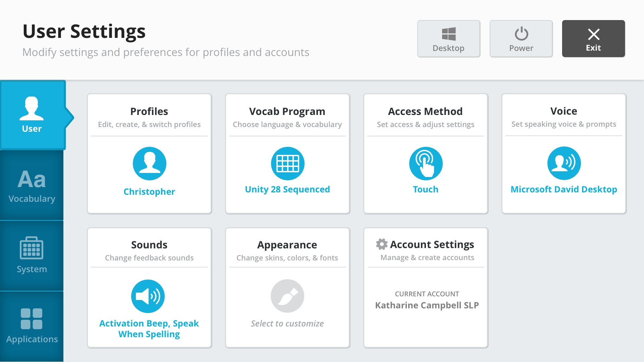Click the Voice speaking head icon
The height and width of the screenshot is (362, 644).
click(564, 163)
